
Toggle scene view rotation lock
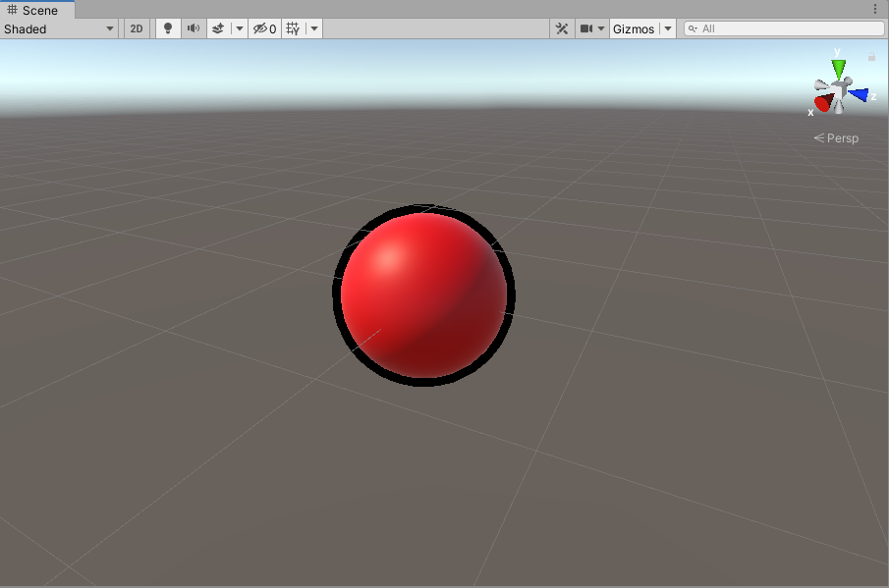tap(871, 57)
